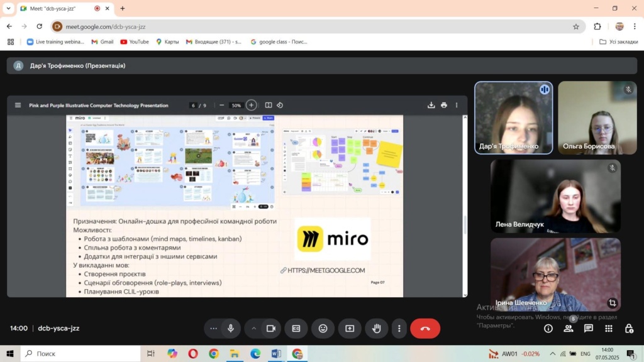Viewport: 644px width, 362px height.
Task: Open Усі закладки folder
Action: tap(619, 42)
